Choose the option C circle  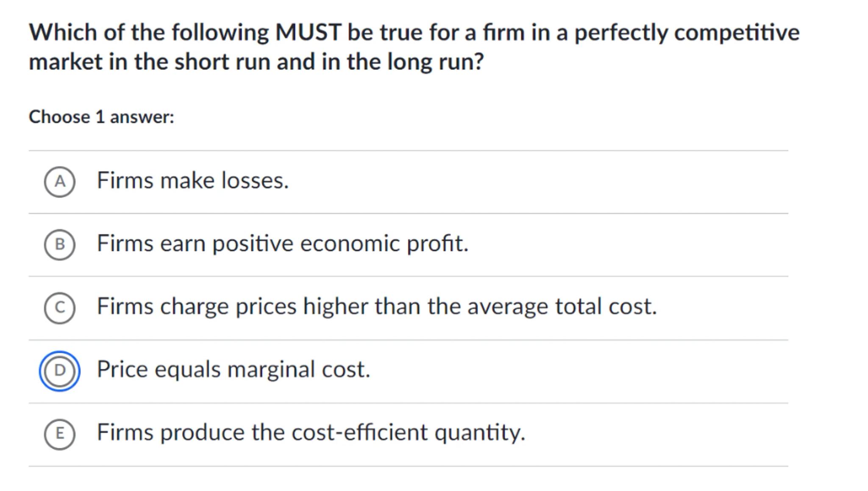pos(60,307)
